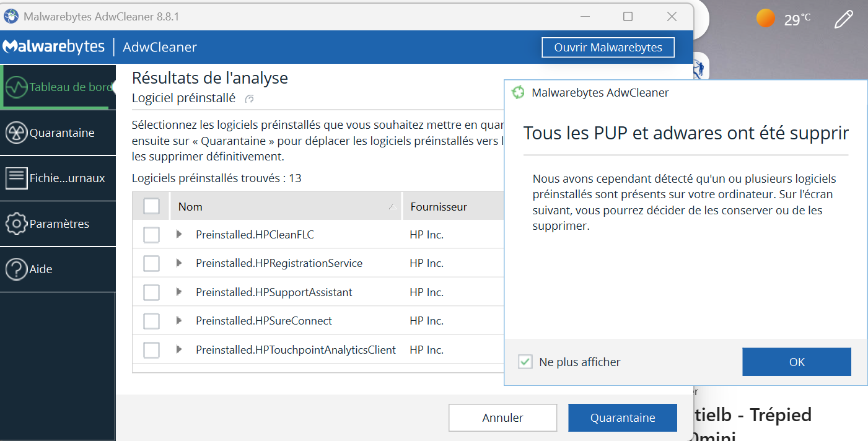
Task: Expand the Preinstalled.HPTouchpointAnalyticsClient row arrow
Action: 179,349
